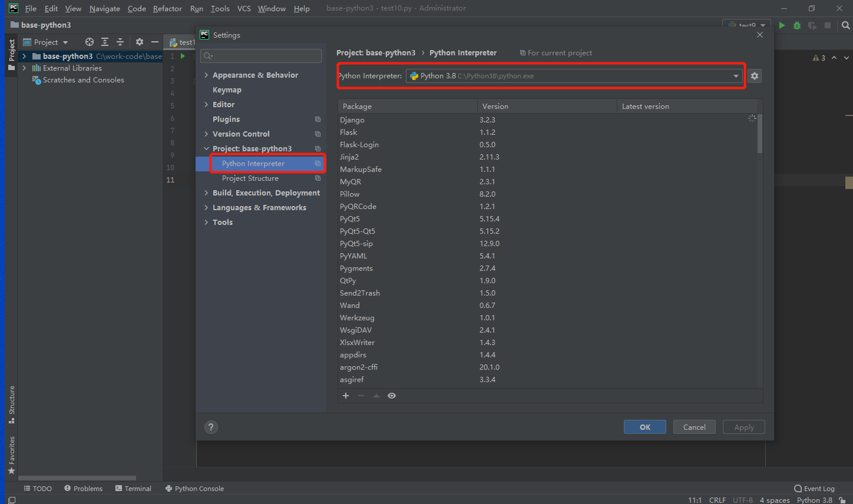Click the locate target icon in Project panel
This screenshot has width=853, height=504.
[x=90, y=42]
